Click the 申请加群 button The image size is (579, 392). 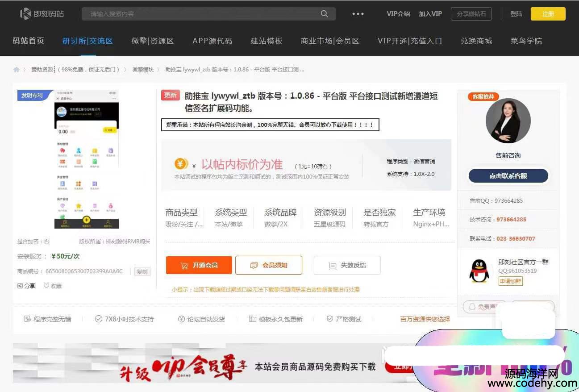pyautogui.click(x=511, y=281)
